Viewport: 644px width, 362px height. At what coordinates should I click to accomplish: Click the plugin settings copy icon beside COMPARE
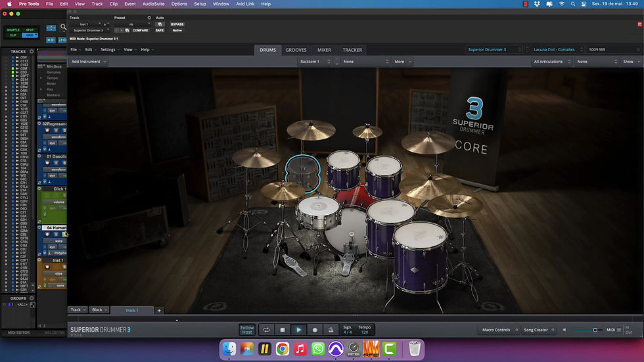coord(127,30)
